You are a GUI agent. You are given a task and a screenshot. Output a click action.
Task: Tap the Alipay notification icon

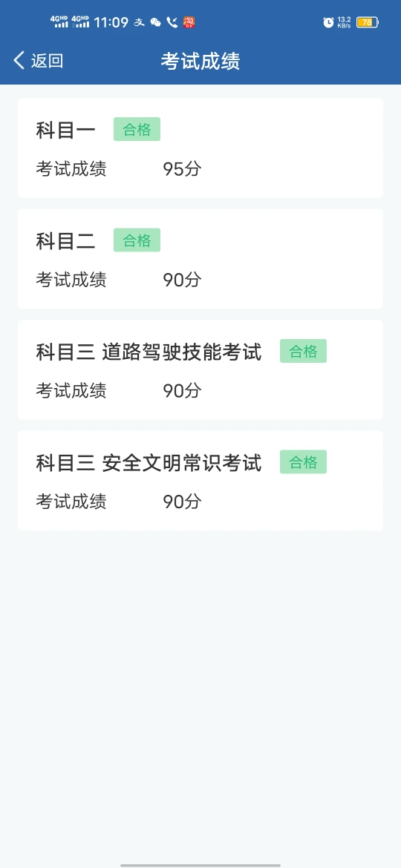tap(140, 22)
